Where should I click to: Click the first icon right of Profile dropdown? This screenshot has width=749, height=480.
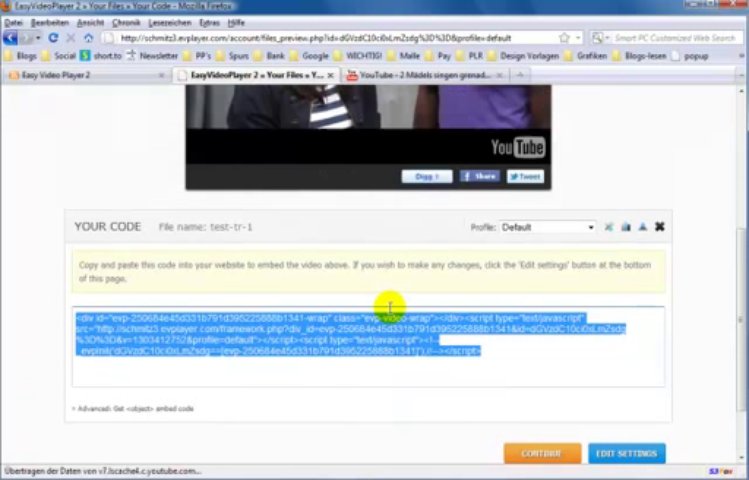pos(608,227)
